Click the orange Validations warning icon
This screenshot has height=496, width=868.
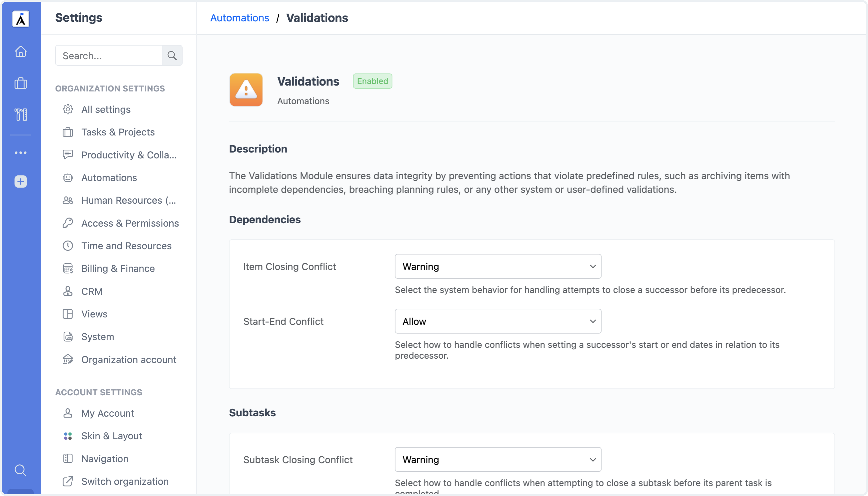246,90
